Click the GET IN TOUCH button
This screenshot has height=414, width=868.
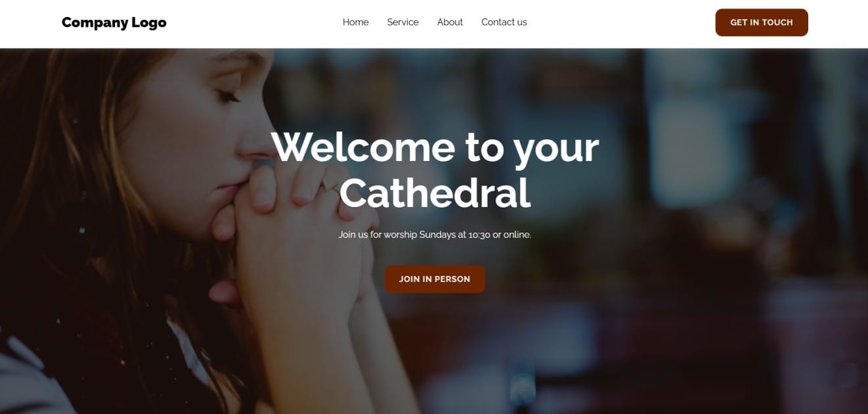point(762,22)
